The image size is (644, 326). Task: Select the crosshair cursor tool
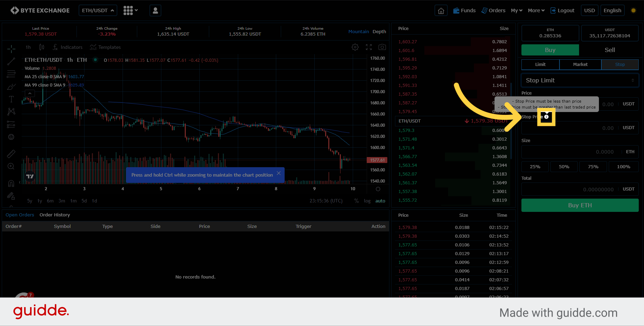pos(11,49)
